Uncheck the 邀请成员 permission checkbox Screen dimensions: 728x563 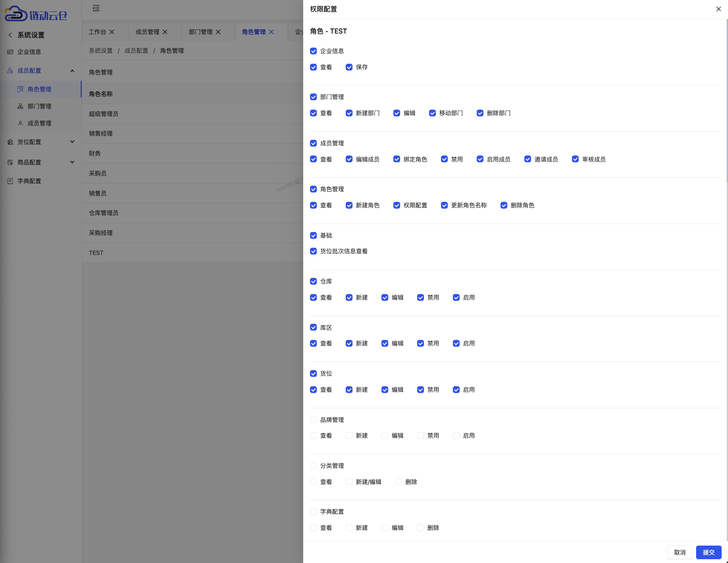[528, 159]
